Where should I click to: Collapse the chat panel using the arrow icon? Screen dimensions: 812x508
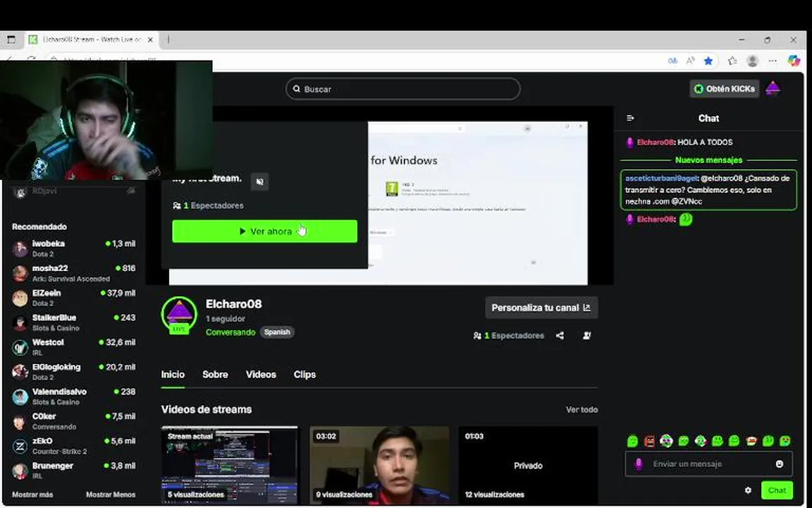tap(630, 119)
